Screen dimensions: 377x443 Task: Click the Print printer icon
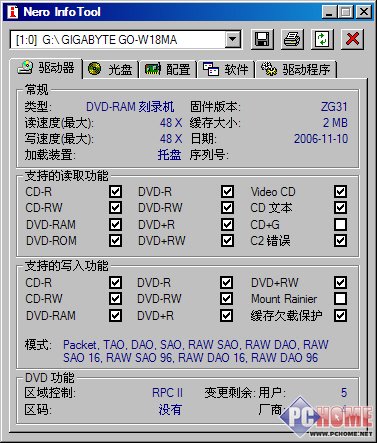pyautogui.click(x=292, y=39)
